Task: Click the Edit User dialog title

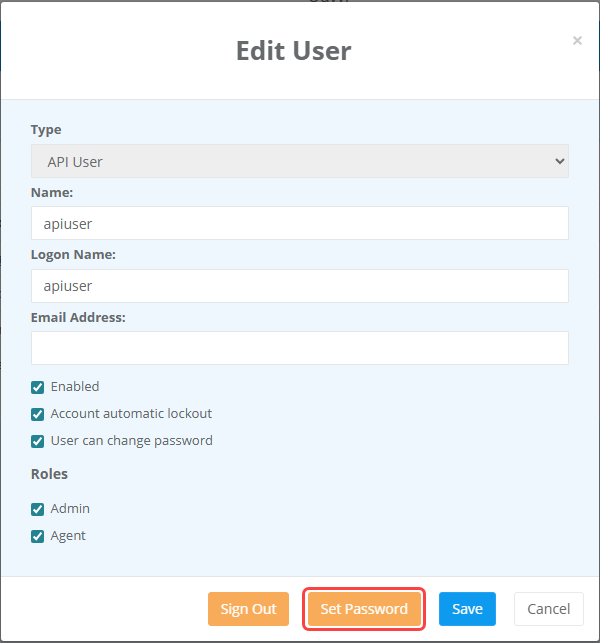Action: (293, 50)
